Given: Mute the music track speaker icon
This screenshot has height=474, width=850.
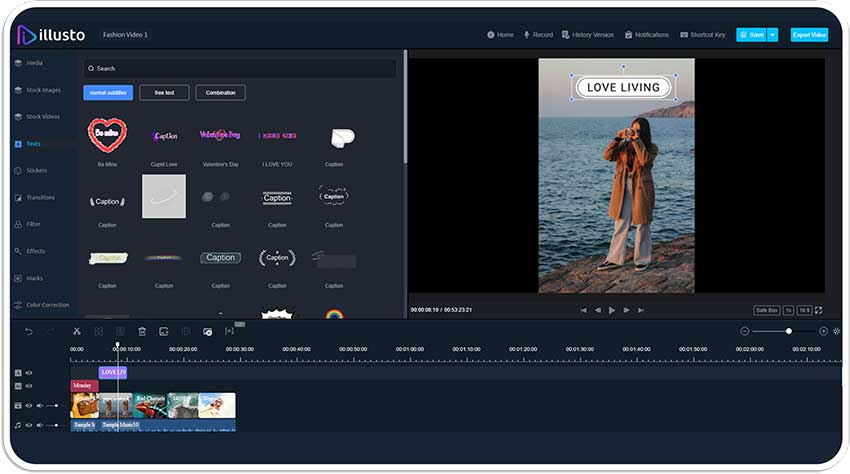Looking at the screenshot, I should (x=40, y=425).
